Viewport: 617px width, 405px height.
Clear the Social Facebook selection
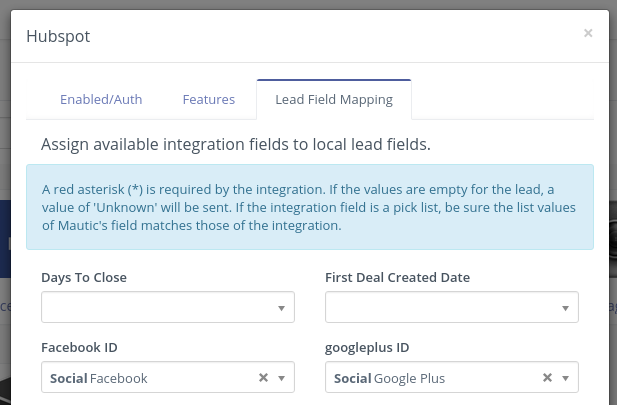(263, 378)
